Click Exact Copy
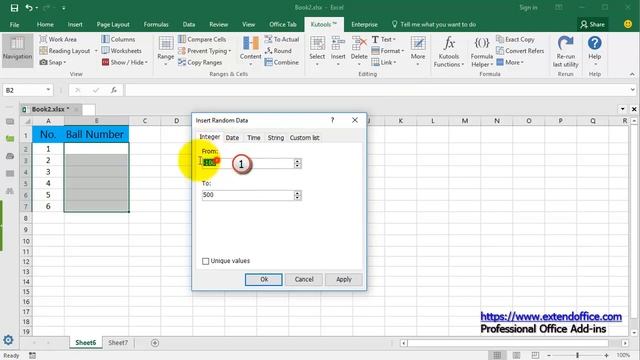 (515, 39)
